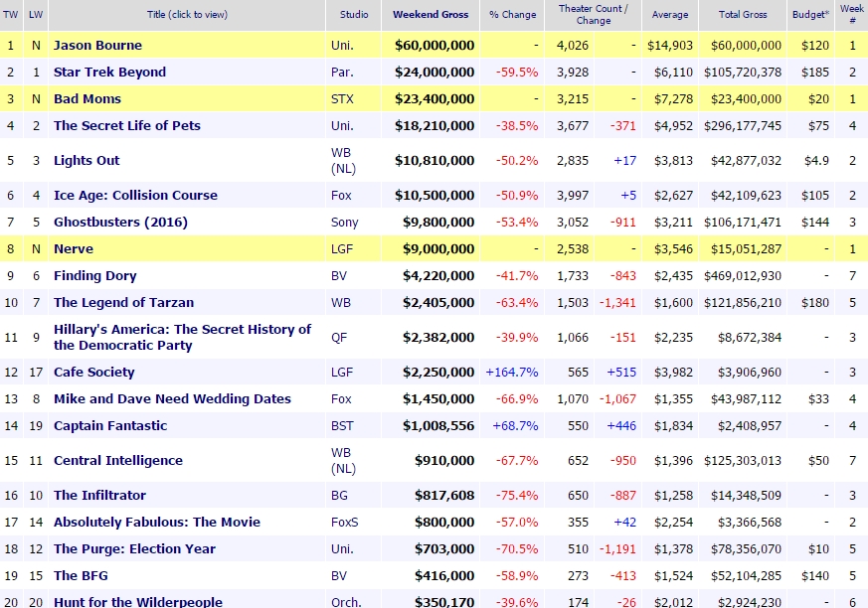Click the Par. studio for Star Trek Beyond
868x608 pixels.
click(x=342, y=72)
